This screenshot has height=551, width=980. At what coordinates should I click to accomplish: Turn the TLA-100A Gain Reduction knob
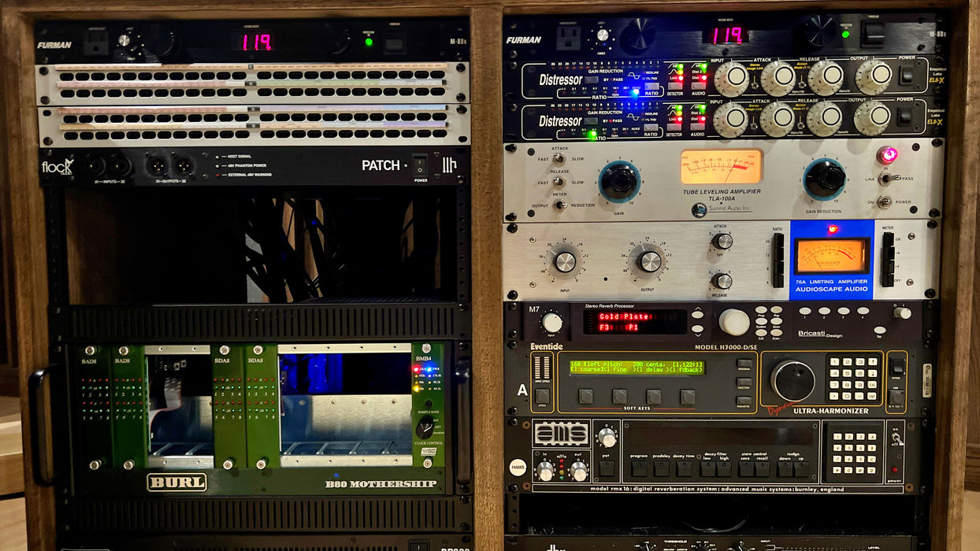click(825, 179)
